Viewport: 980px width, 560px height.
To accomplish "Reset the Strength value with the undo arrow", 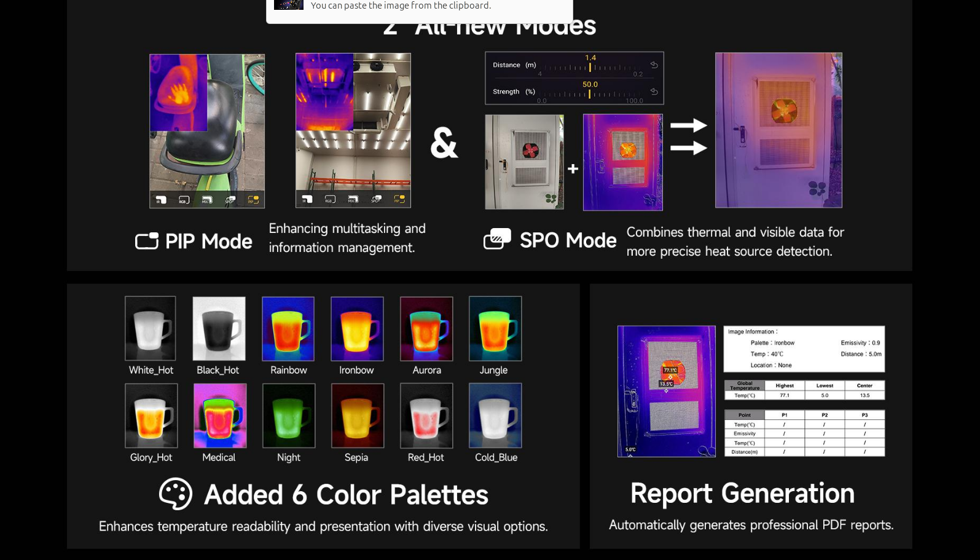I will click(x=654, y=92).
